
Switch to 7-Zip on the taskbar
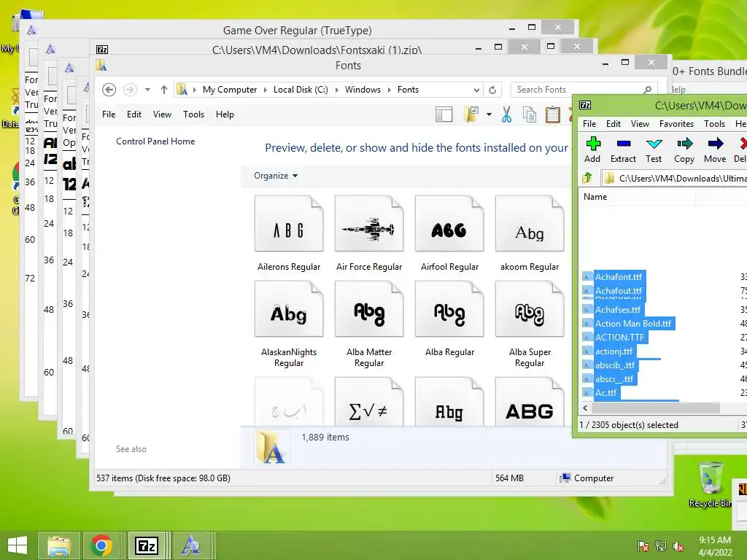pyautogui.click(x=146, y=545)
